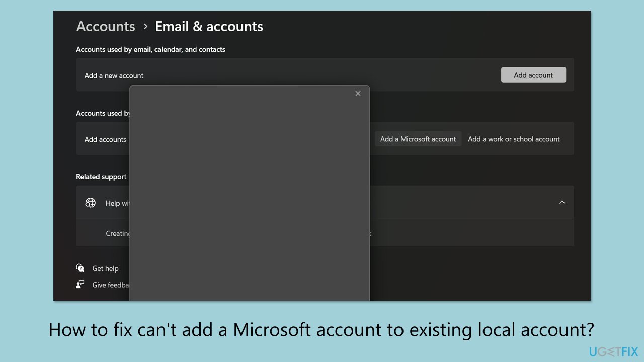This screenshot has width=644, height=362.
Task: Go back to Accounts breadcrumb
Action: pos(106,26)
